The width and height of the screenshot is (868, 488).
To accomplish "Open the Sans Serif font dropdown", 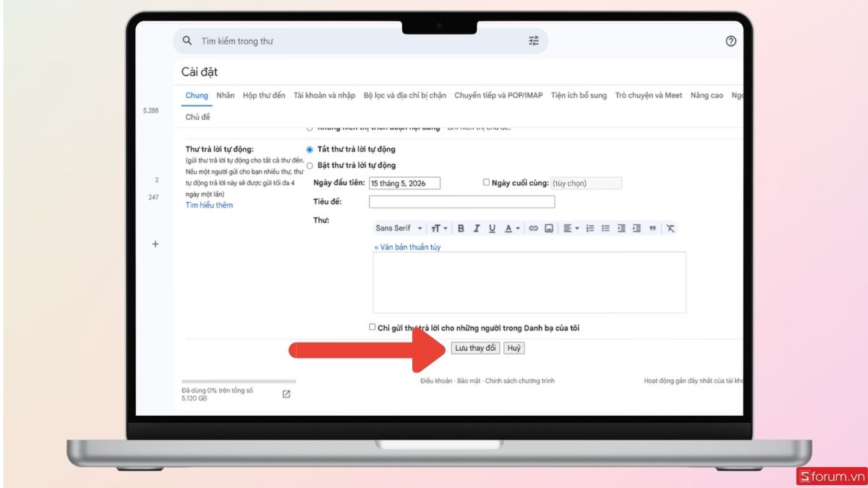I will [399, 228].
